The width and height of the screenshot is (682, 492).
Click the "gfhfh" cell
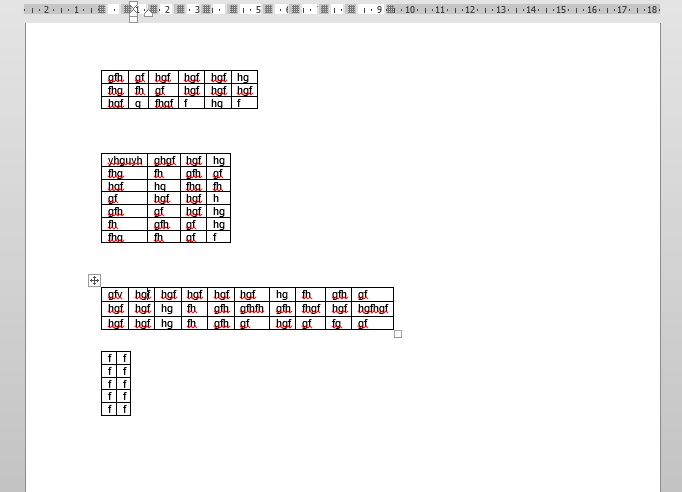point(252,308)
